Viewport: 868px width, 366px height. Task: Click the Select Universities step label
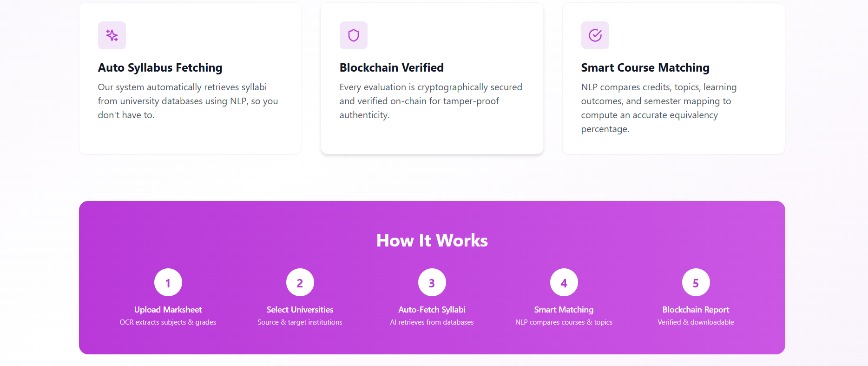pyautogui.click(x=300, y=310)
